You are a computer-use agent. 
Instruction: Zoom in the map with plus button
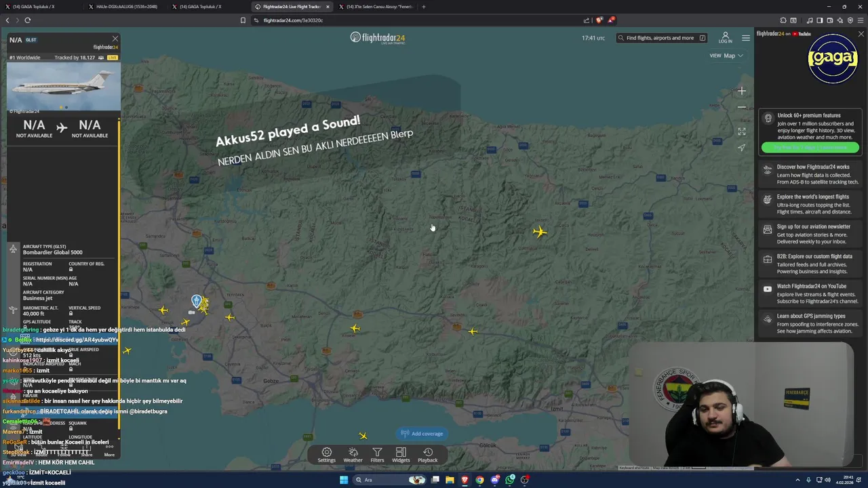(742, 91)
